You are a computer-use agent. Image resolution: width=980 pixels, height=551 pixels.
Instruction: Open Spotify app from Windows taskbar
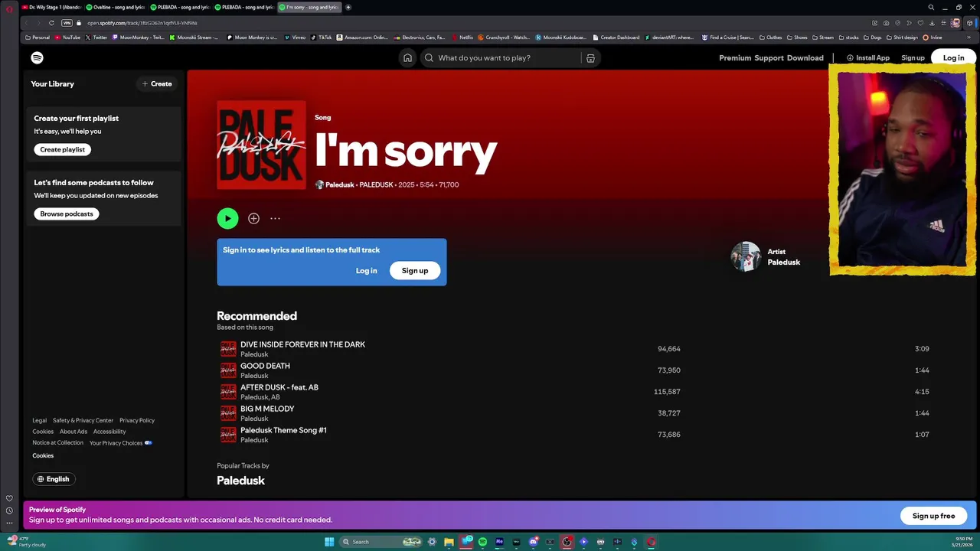[482, 542]
